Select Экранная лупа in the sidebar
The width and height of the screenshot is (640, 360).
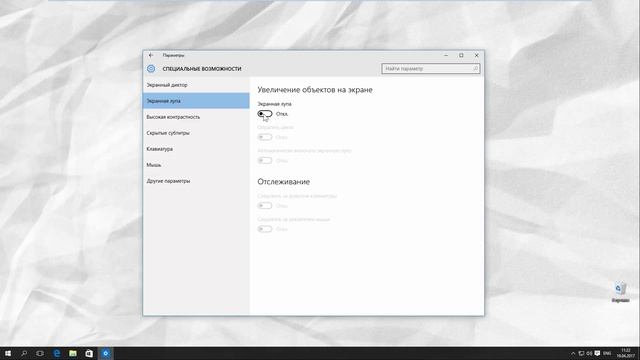click(196, 101)
